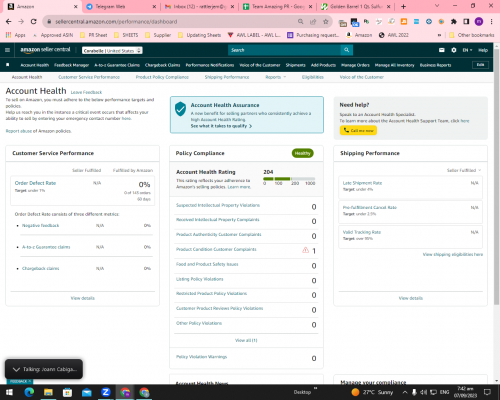
Task: Open the Order Defect Rate link
Action: (x=35, y=183)
